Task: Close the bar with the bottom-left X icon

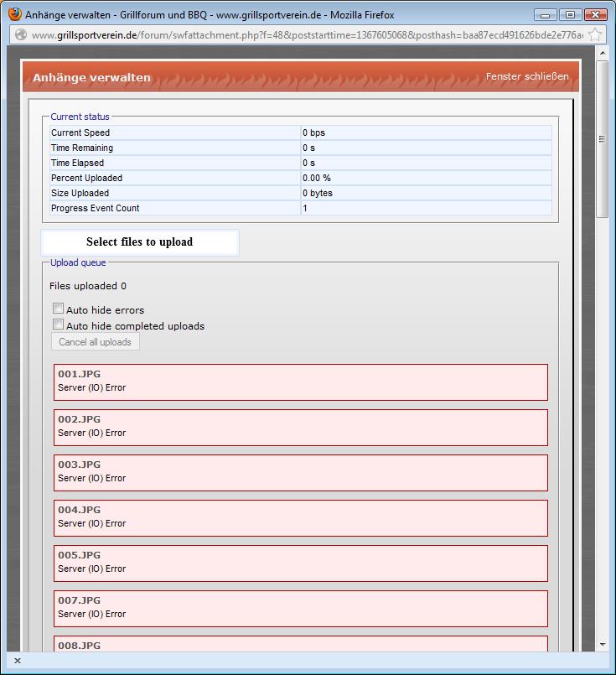Action: (18, 661)
